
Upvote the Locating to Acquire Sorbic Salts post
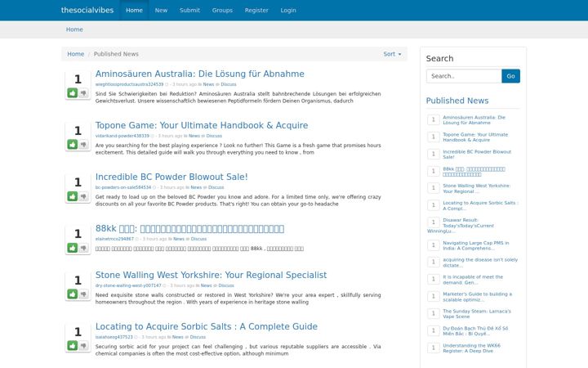pyautogui.click(x=73, y=345)
